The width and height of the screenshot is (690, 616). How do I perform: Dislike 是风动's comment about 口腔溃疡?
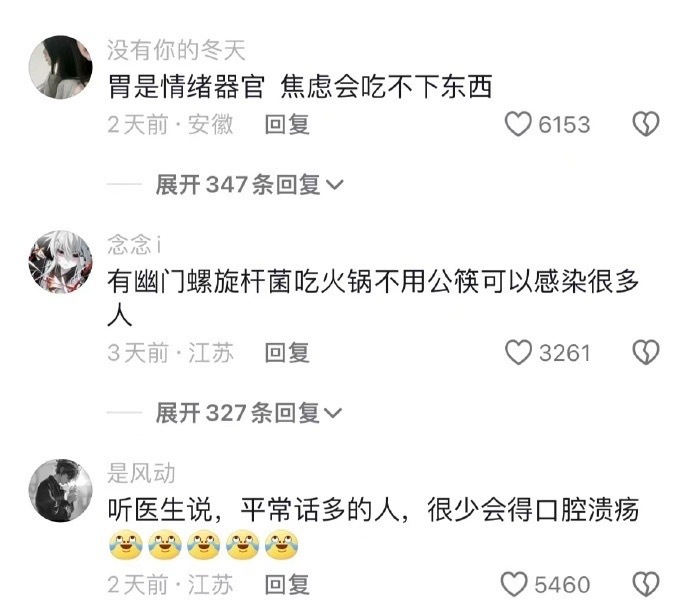click(646, 584)
